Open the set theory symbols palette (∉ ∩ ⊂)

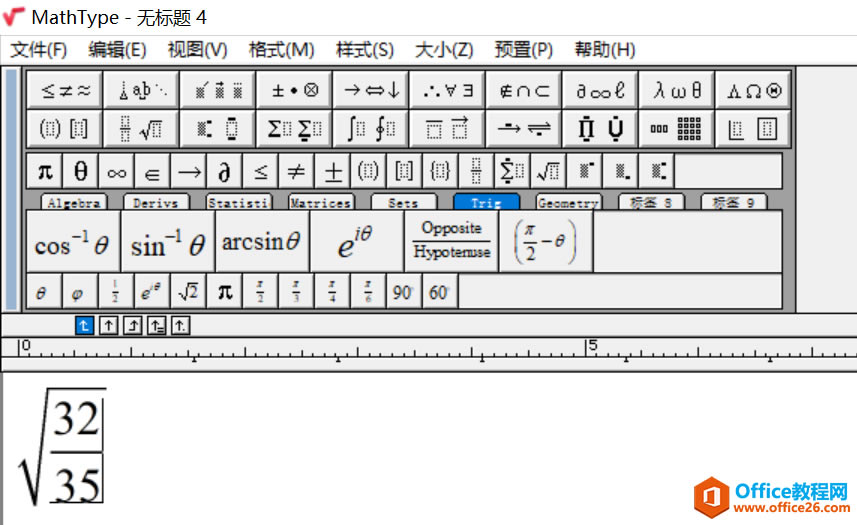[x=524, y=90]
